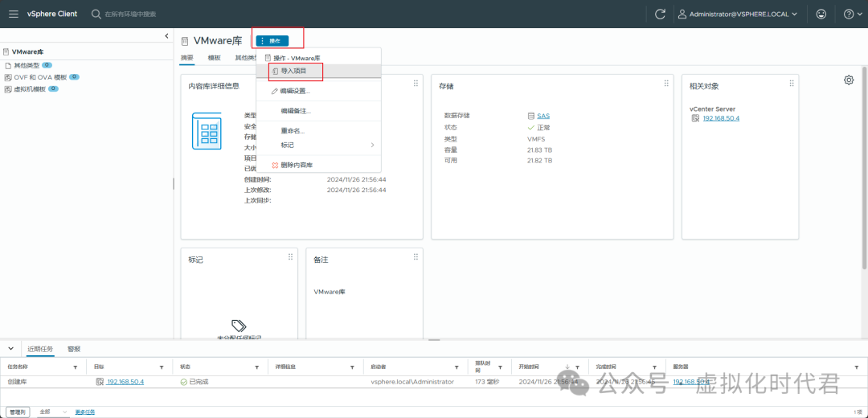
Task: Choose 导入项目 from actions menu
Action: (318, 71)
